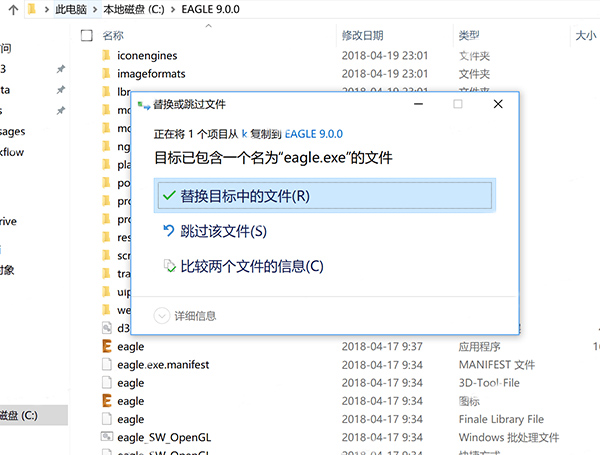Click the pin icon beside the 'ta' item
Viewport: 600px width, 455px height.
pos(60,90)
